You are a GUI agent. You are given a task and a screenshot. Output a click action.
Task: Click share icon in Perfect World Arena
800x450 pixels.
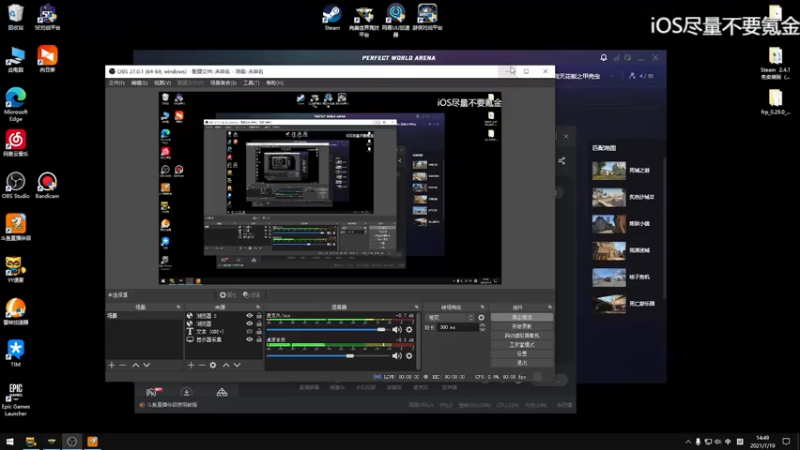(562, 161)
